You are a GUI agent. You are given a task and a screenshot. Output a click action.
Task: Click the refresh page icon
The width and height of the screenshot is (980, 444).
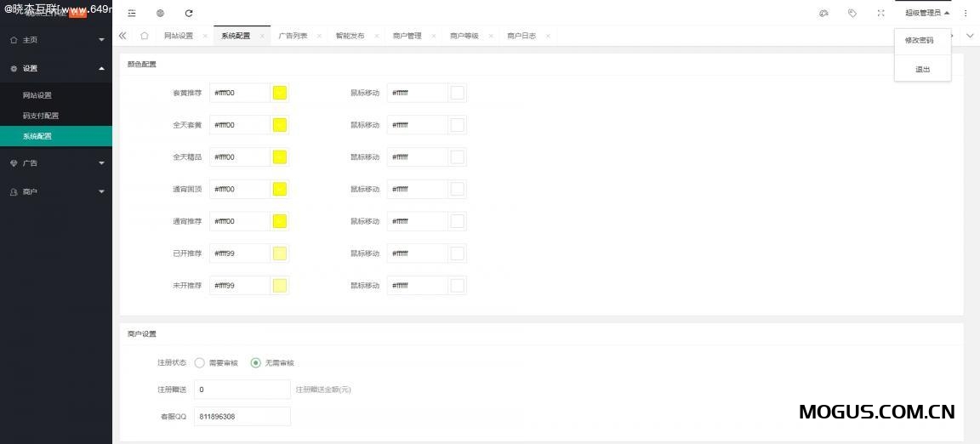(x=189, y=13)
